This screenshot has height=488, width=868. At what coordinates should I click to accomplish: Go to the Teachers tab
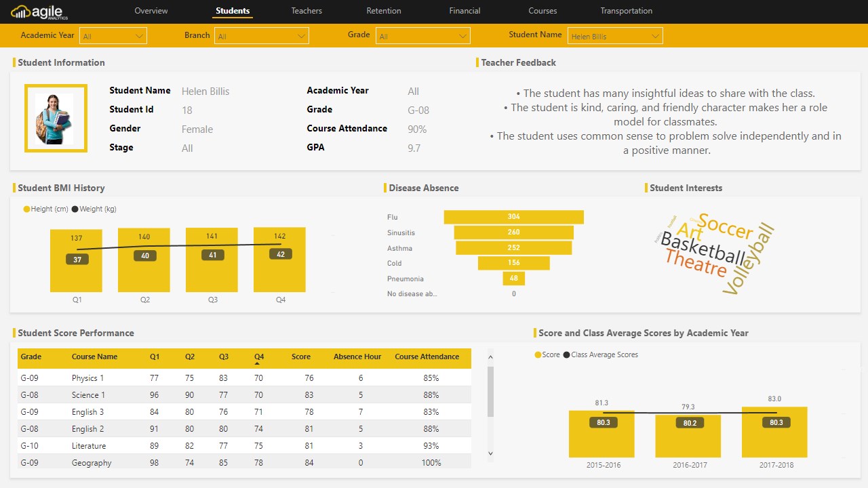tap(307, 11)
